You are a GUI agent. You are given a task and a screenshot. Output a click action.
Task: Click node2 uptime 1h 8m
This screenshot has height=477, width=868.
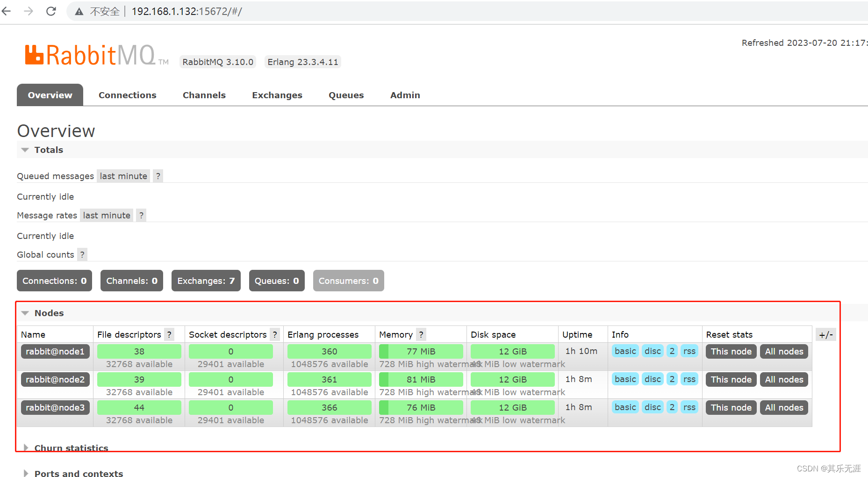coord(579,379)
